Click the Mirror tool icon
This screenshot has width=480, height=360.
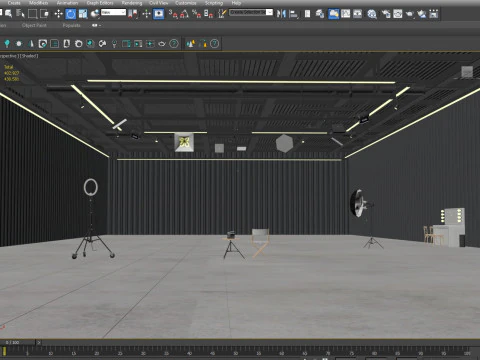pos(281,14)
